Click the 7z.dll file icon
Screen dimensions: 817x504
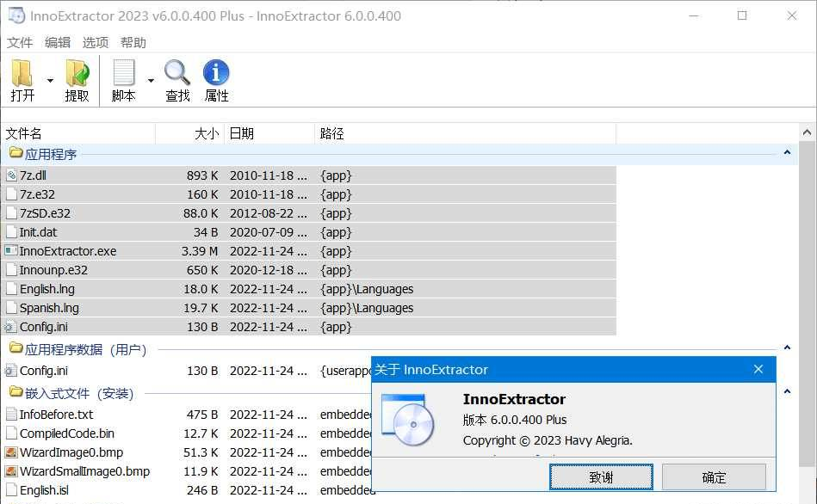tap(11, 175)
